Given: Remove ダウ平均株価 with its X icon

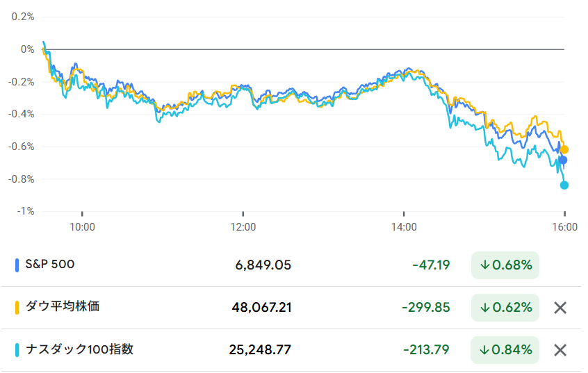Looking at the screenshot, I should click(x=560, y=308).
